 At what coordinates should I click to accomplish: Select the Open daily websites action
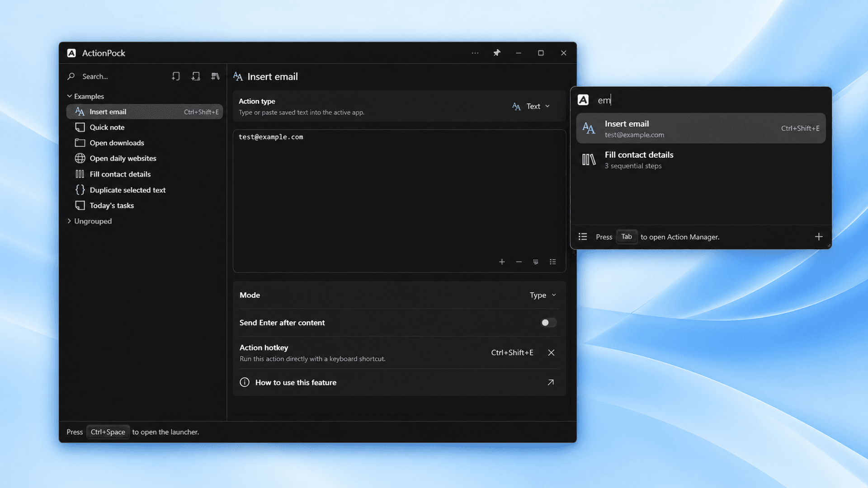pyautogui.click(x=145, y=159)
